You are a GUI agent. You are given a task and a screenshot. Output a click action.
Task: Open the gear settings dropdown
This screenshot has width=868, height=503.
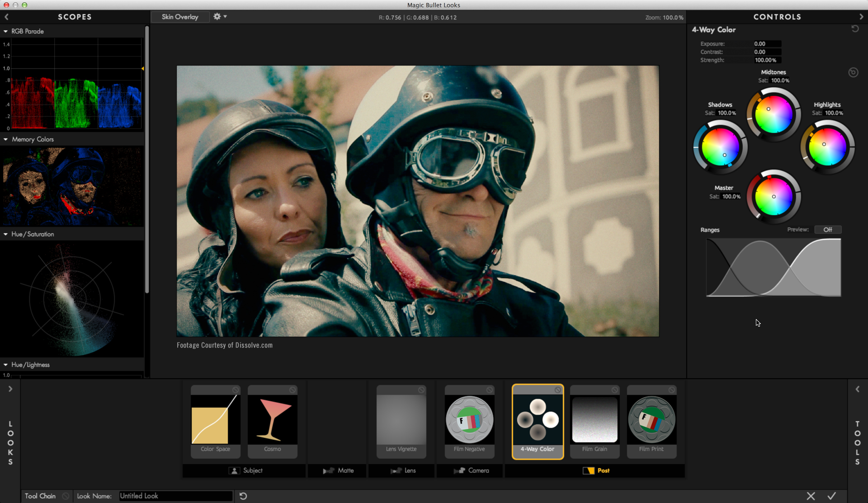(219, 17)
